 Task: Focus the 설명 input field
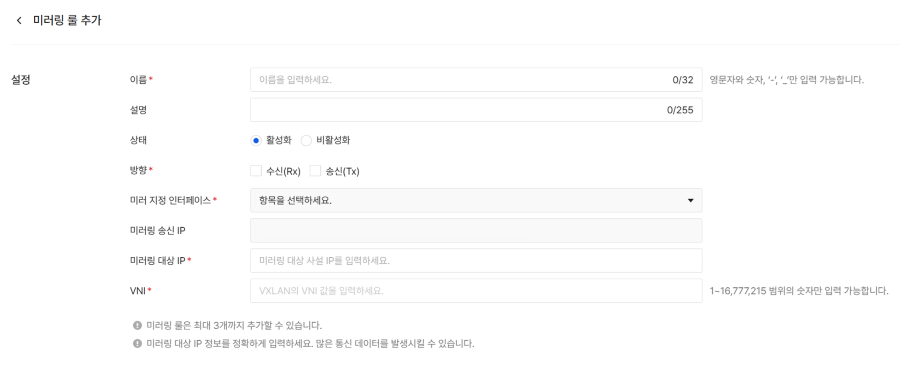tap(476, 110)
